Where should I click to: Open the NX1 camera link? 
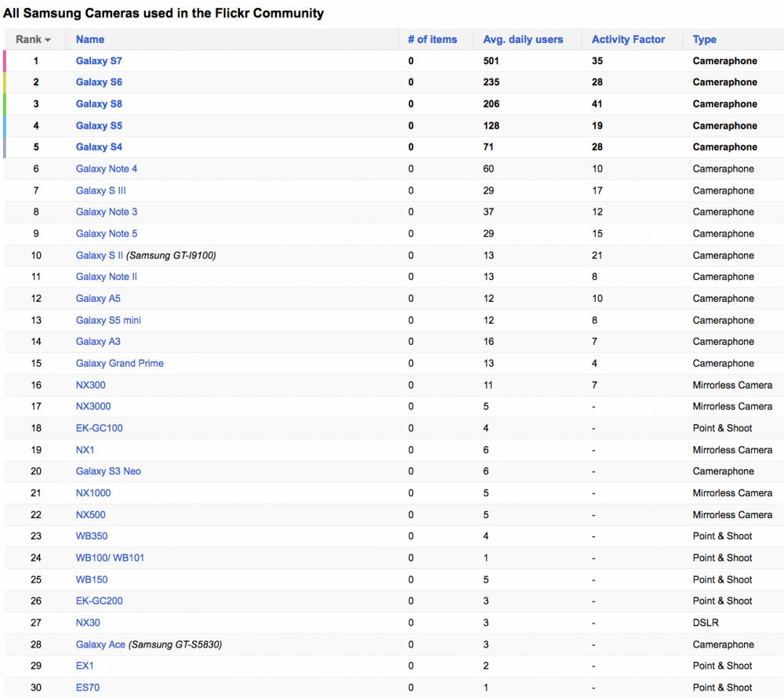pyautogui.click(x=85, y=450)
